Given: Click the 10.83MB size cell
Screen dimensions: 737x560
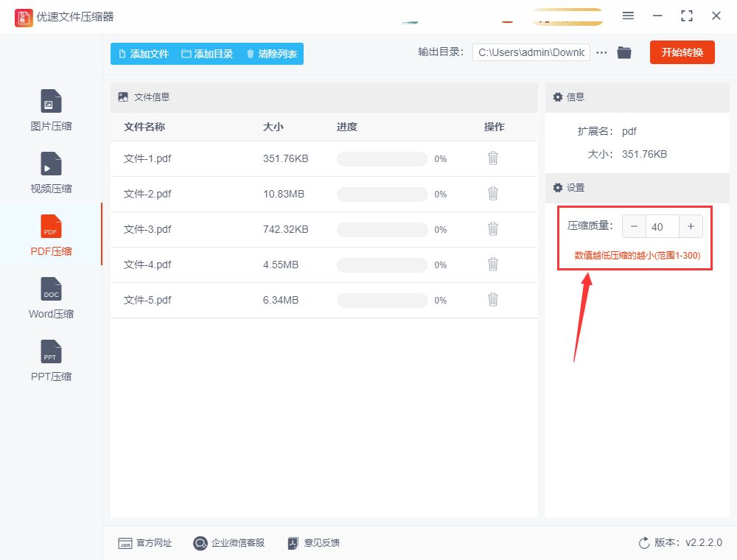Looking at the screenshot, I should click(x=284, y=194).
